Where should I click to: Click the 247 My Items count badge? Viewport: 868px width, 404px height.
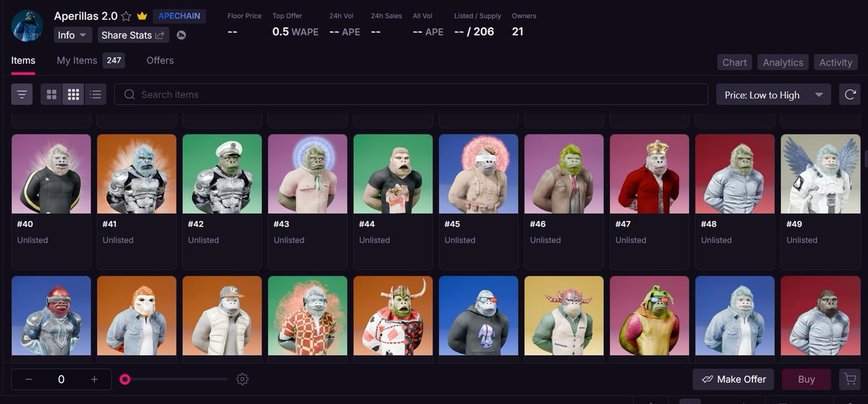point(114,61)
